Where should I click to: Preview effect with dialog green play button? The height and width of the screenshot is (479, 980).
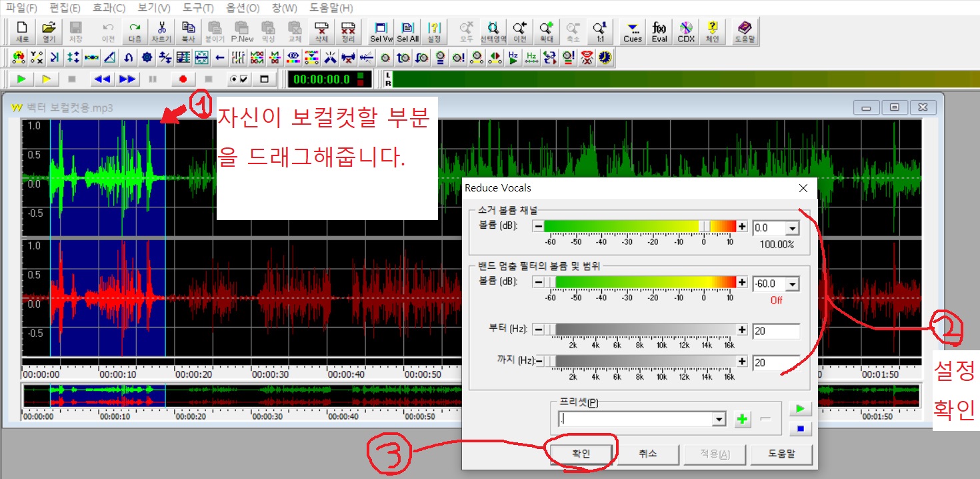(x=800, y=408)
